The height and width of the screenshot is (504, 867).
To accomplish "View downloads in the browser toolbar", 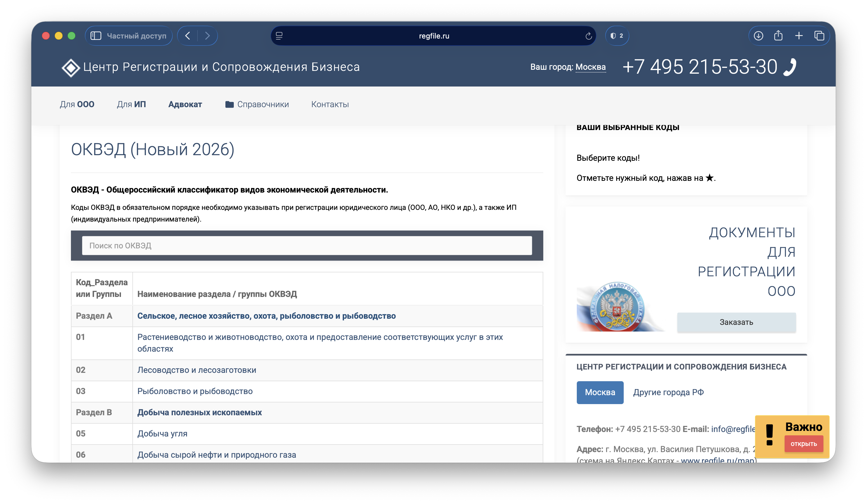I will coord(758,35).
